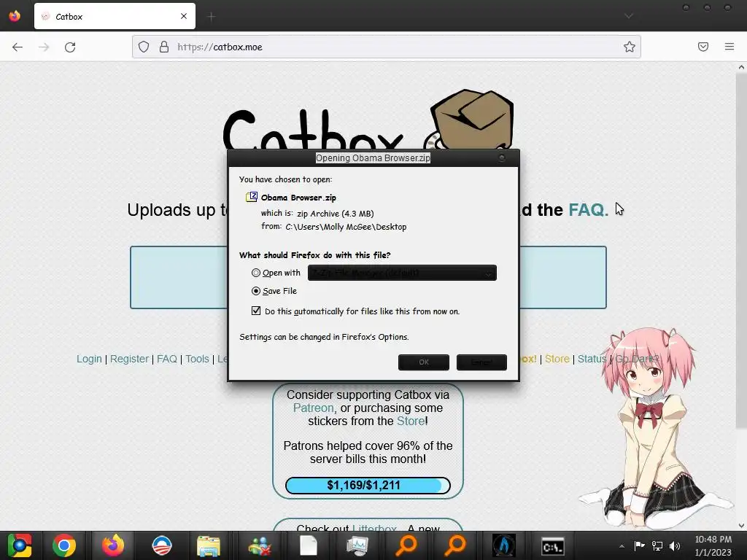Cancel the Opening Obama Browser.zip dialog
The width and height of the screenshot is (747, 560).
(481, 362)
